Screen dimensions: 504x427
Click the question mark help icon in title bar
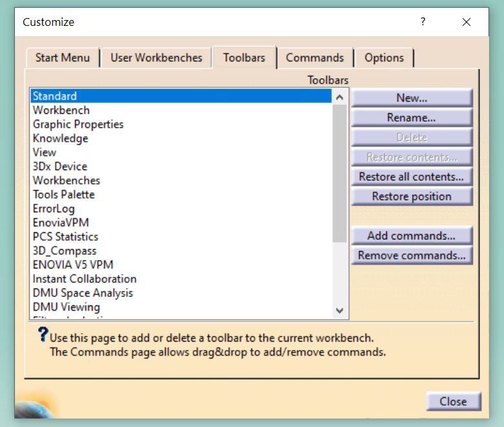422,21
